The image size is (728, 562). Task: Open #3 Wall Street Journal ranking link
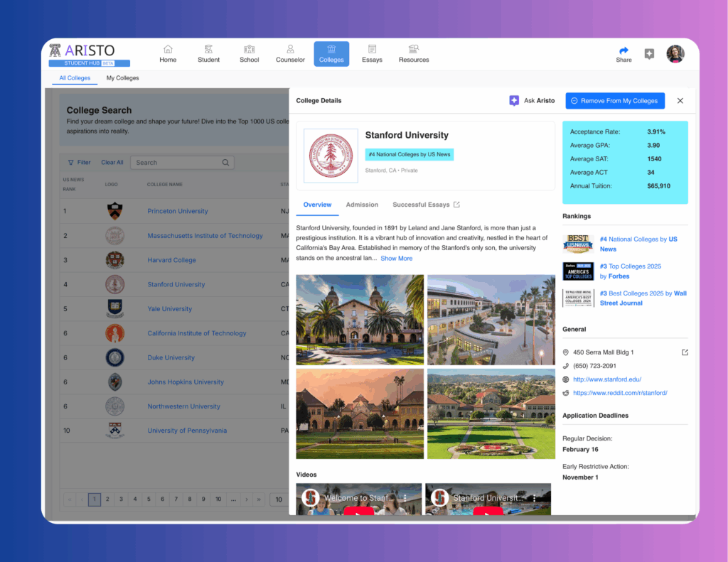click(x=643, y=298)
